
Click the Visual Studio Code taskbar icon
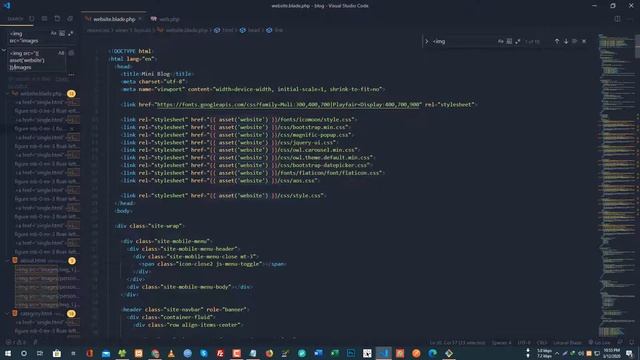(384, 353)
